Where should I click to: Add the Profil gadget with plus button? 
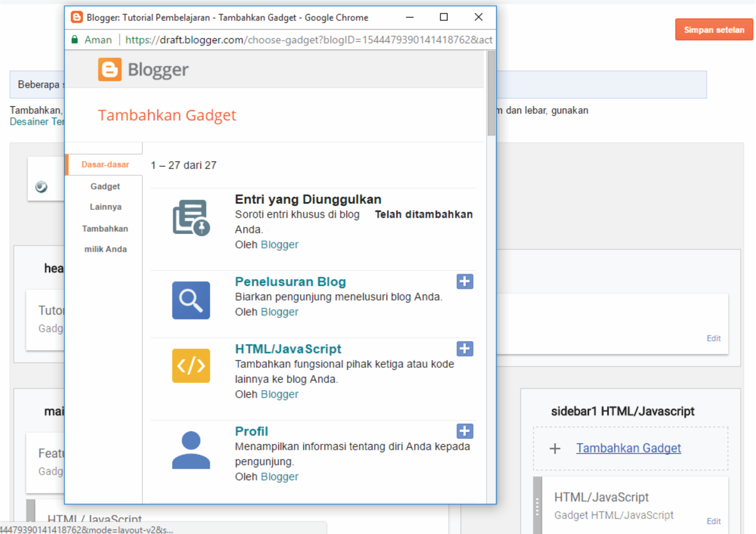click(465, 431)
